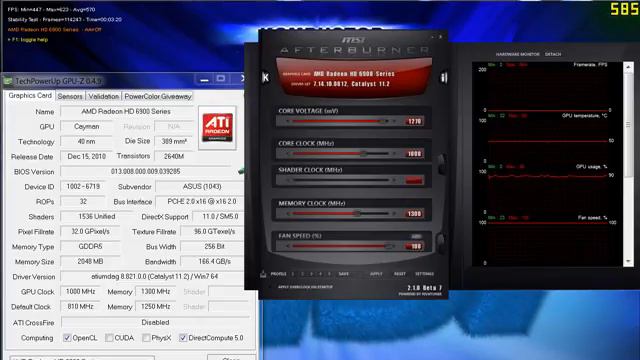Open Afterburner Settings
The height and width of the screenshot is (360, 640).
pyautogui.click(x=424, y=274)
